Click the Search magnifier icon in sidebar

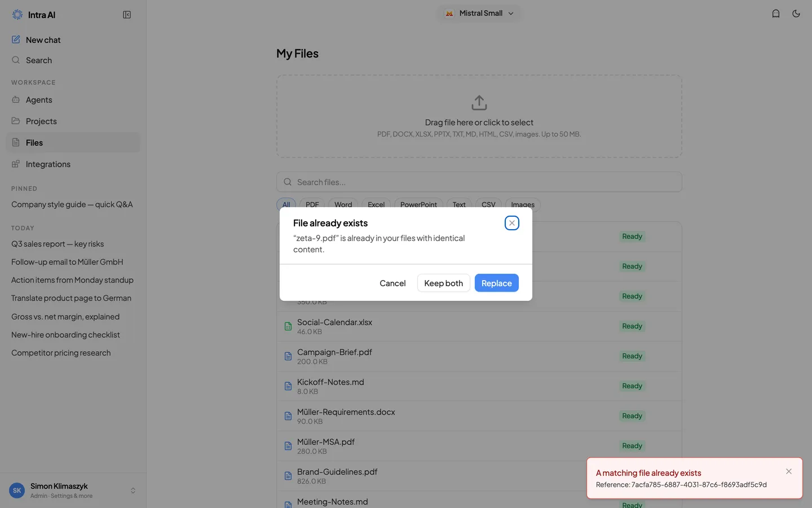[16, 60]
